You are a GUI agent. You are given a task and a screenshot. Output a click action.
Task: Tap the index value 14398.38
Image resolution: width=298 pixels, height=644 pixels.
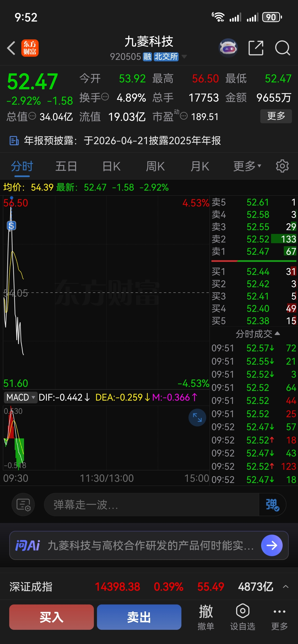(x=117, y=586)
